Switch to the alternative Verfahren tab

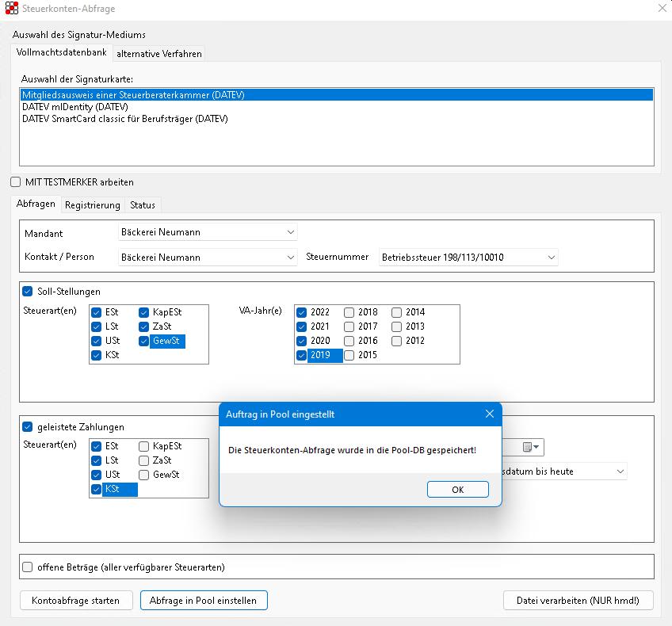click(x=159, y=54)
